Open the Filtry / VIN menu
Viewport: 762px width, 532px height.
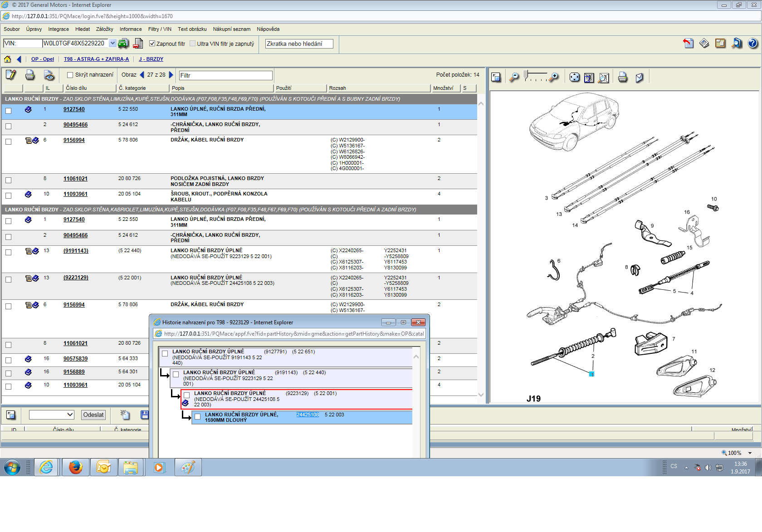[x=160, y=29]
